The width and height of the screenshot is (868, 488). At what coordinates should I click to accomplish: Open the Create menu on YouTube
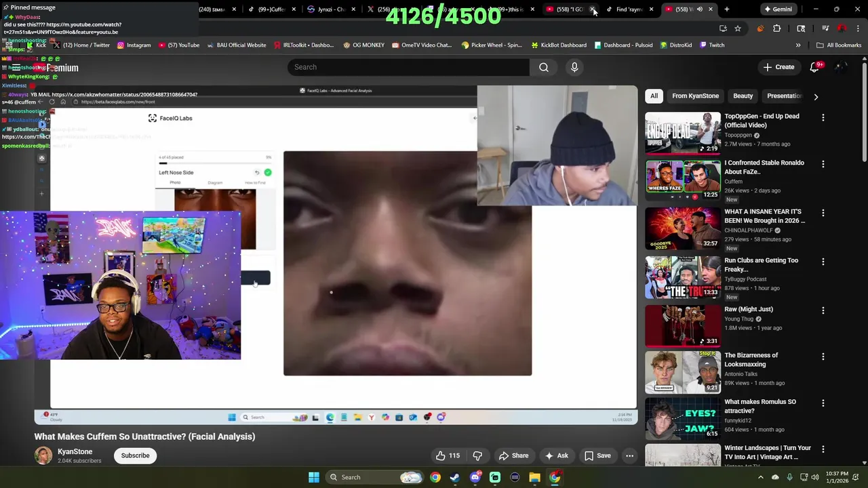[778, 67]
